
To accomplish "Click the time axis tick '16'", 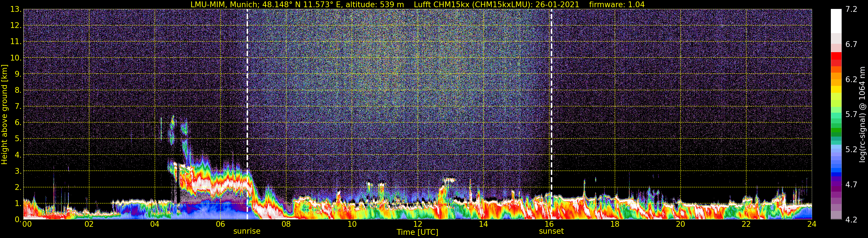I will (549, 224).
